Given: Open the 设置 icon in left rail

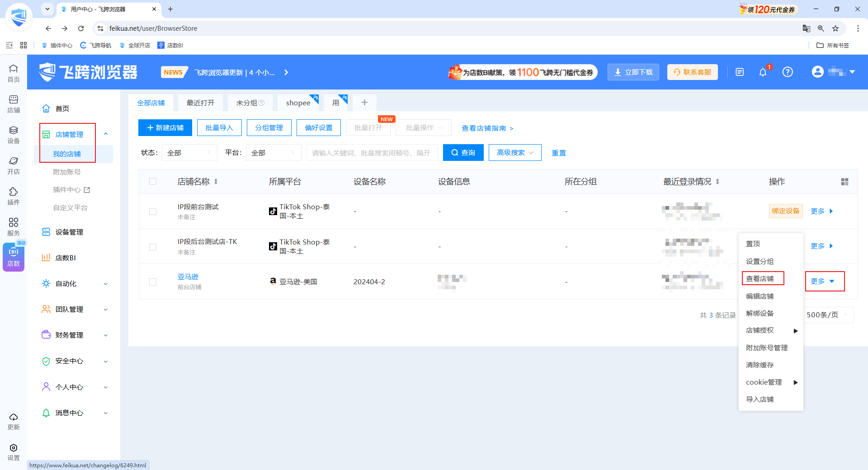Looking at the screenshot, I should click(x=14, y=452).
